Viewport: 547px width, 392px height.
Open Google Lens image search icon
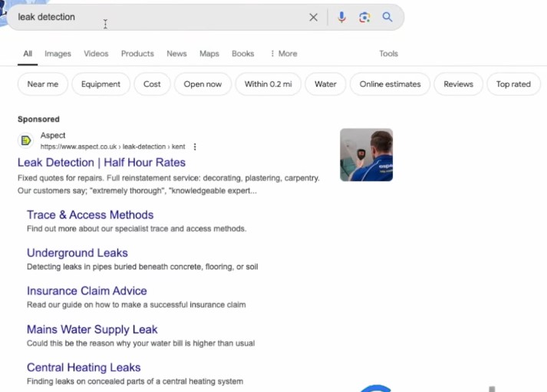364,17
